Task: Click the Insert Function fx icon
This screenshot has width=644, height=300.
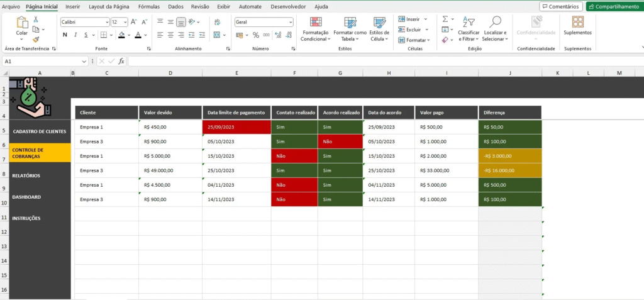Action: click(121, 61)
